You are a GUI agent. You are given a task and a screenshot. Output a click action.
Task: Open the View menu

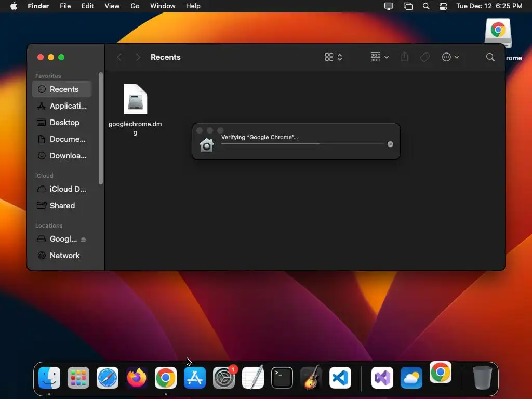112,6
